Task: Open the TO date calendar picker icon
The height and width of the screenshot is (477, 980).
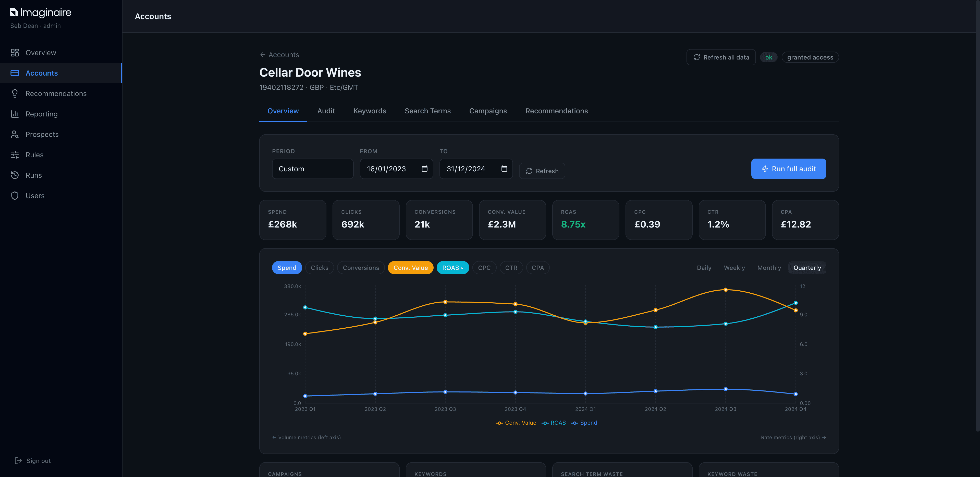Action: (x=504, y=169)
